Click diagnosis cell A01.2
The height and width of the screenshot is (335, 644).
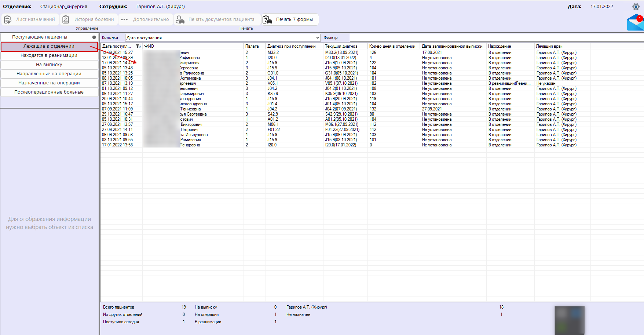(x=273, y=119)
